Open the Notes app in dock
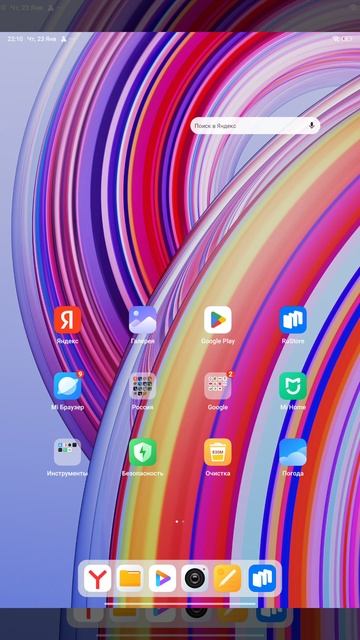This screenshot has height=640, width=360. click(x=227, y=578)
